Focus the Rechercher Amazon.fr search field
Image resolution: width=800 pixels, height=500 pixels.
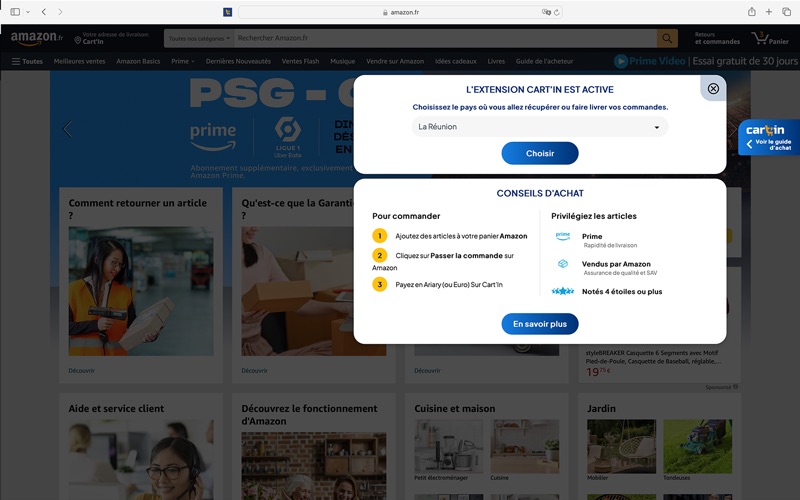pos(445,38)
